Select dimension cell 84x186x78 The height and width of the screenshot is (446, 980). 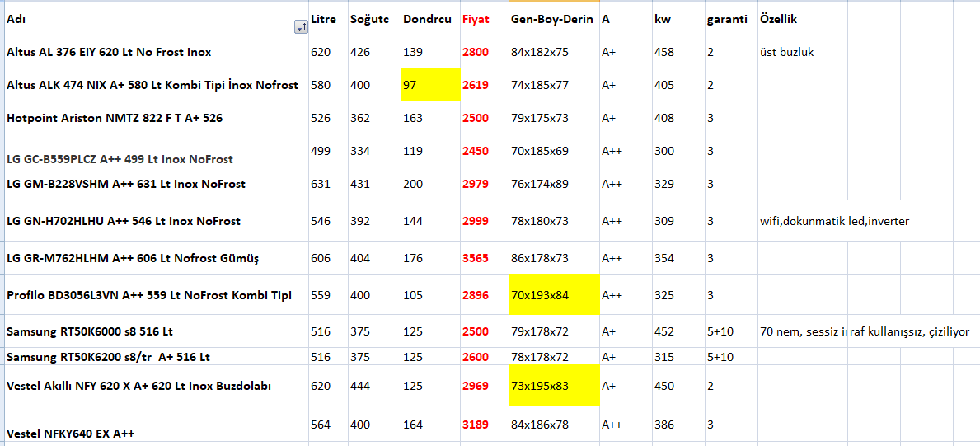pos(554,425)
